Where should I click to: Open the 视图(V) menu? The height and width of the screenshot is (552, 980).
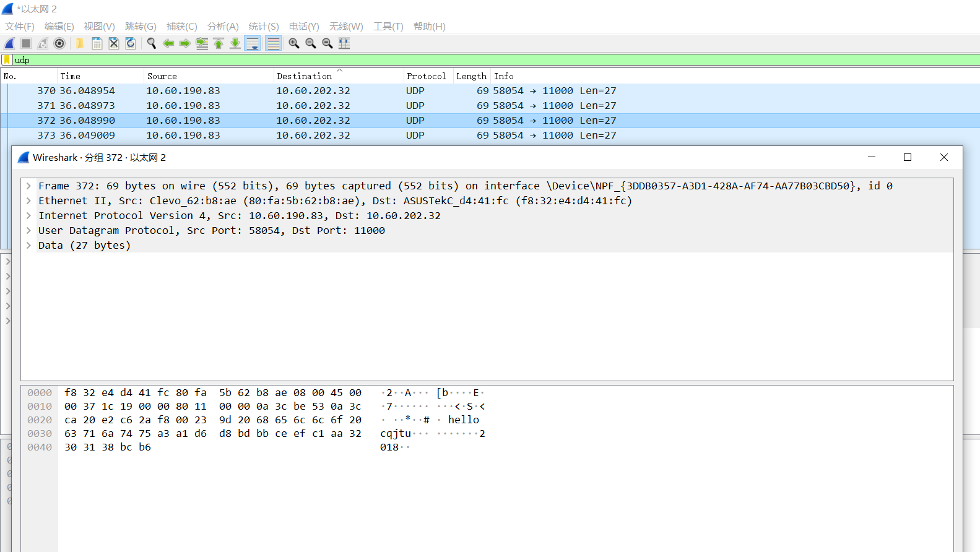(x=100, y=27)
